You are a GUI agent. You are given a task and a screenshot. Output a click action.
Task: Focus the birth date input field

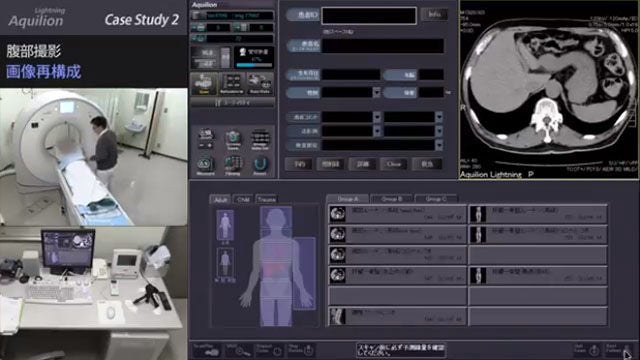351,75
